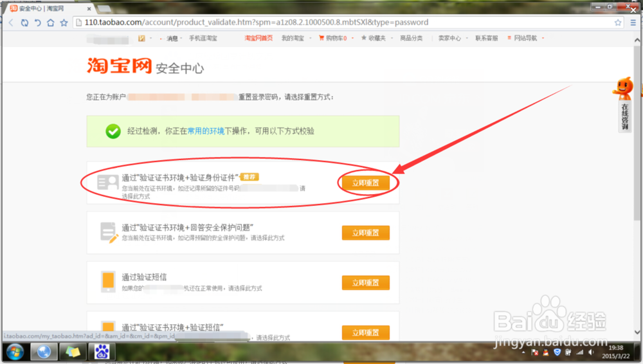
Task: Open the 手机逛淘宝 link
Action: tap(203, 38)
